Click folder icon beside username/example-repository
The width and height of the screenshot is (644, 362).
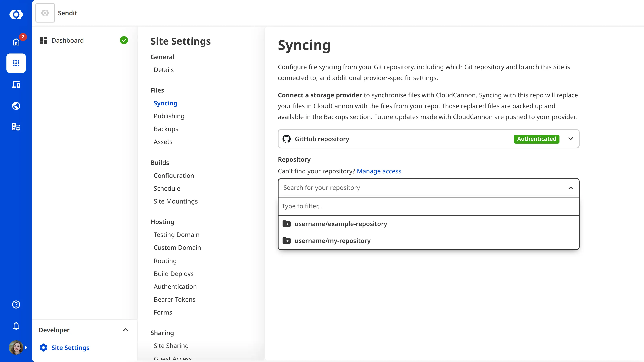[286, 224]
